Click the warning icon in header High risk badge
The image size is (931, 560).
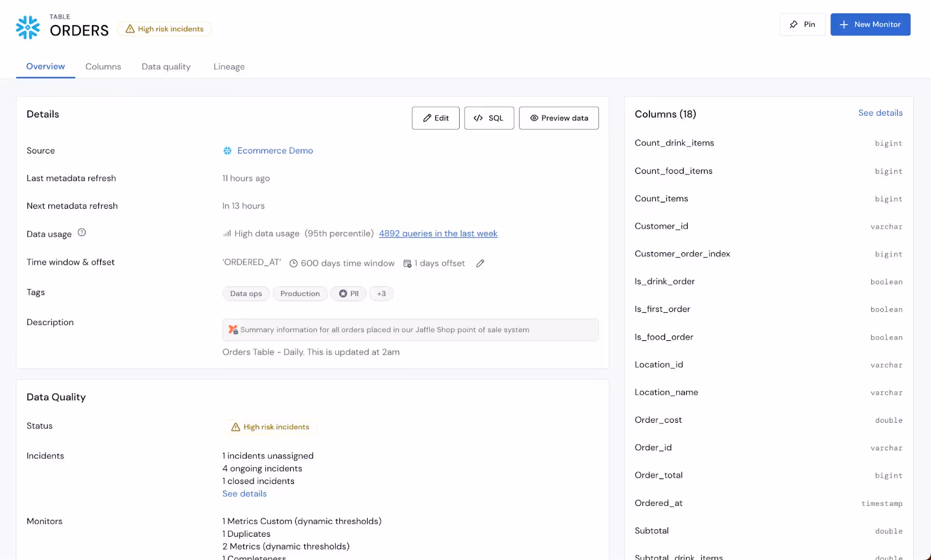click(130, 29)
